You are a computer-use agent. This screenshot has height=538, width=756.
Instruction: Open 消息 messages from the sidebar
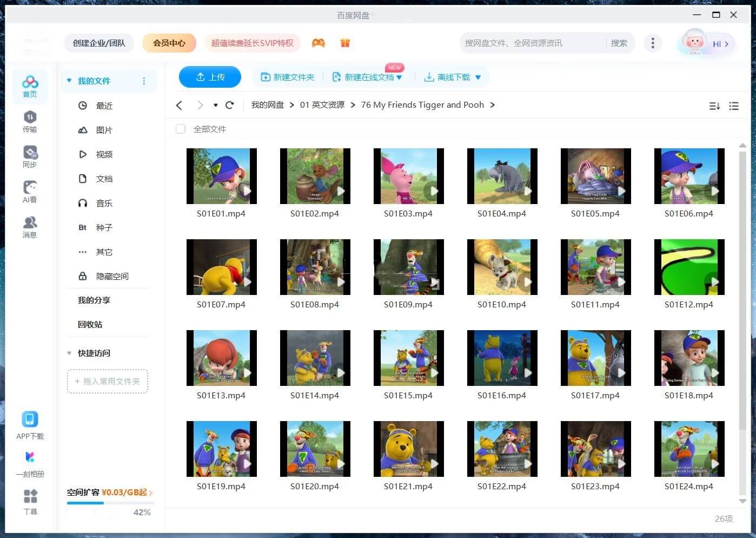pos(30,227)
